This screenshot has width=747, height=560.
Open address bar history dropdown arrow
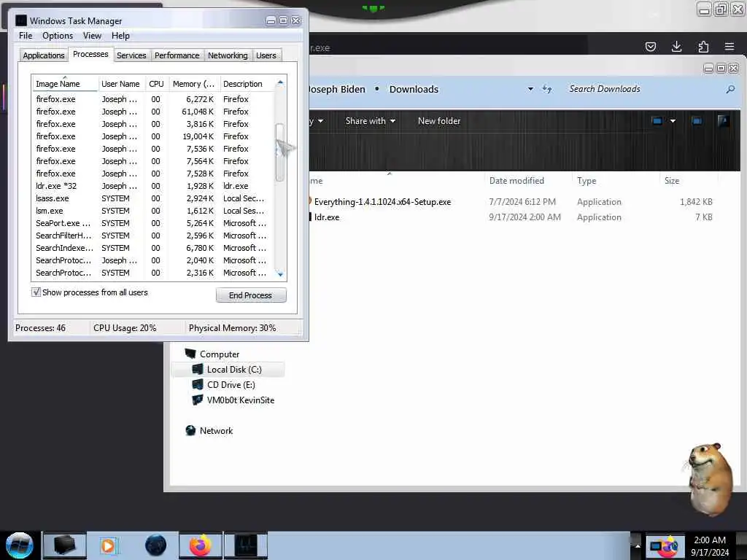(530, 89)
